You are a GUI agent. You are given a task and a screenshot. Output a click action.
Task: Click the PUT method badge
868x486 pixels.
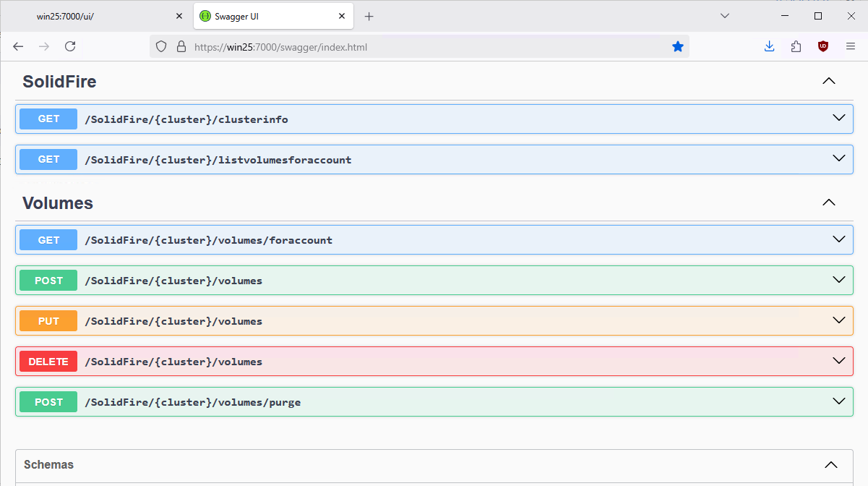[x=48, y=321]
